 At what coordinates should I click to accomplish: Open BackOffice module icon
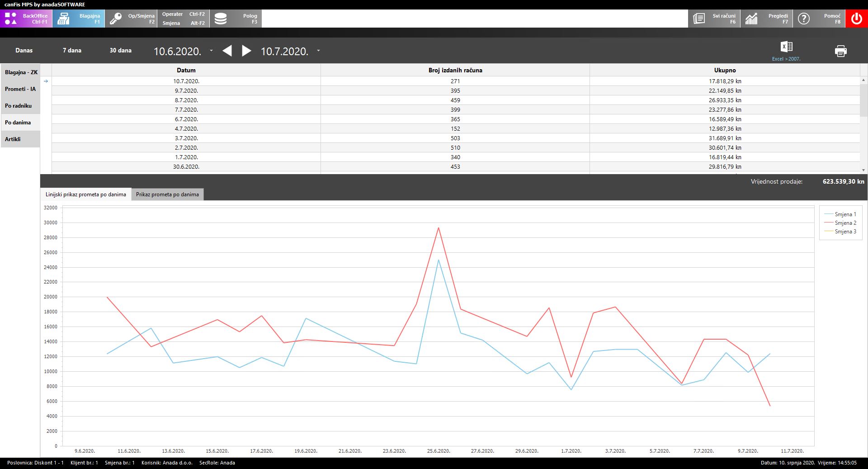pos(11,19)
